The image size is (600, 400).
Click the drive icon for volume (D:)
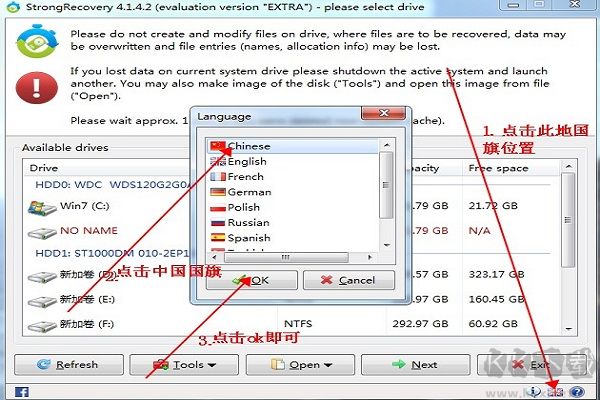pyautogui.click(x=42, y=276)
